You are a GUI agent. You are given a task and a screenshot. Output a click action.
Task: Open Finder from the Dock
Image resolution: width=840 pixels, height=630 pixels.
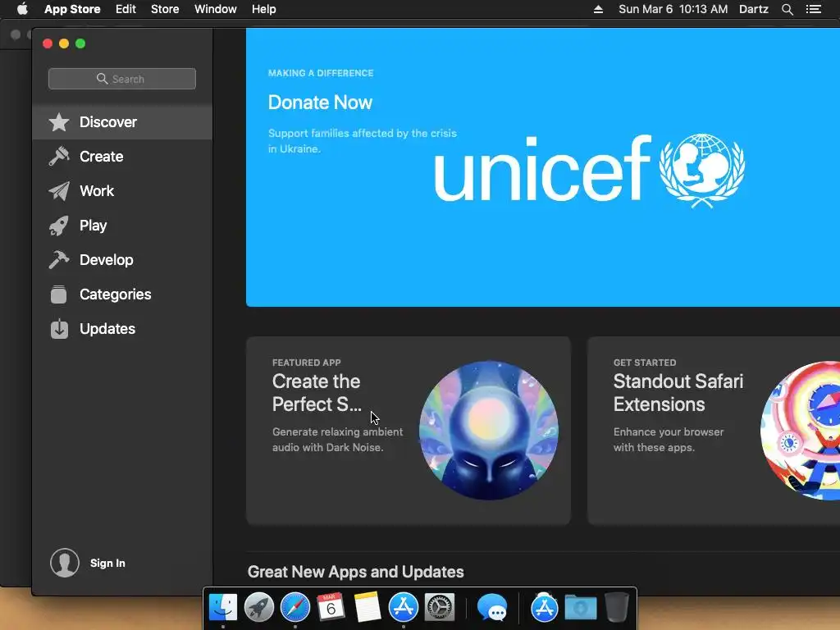(x=223, y=608)
